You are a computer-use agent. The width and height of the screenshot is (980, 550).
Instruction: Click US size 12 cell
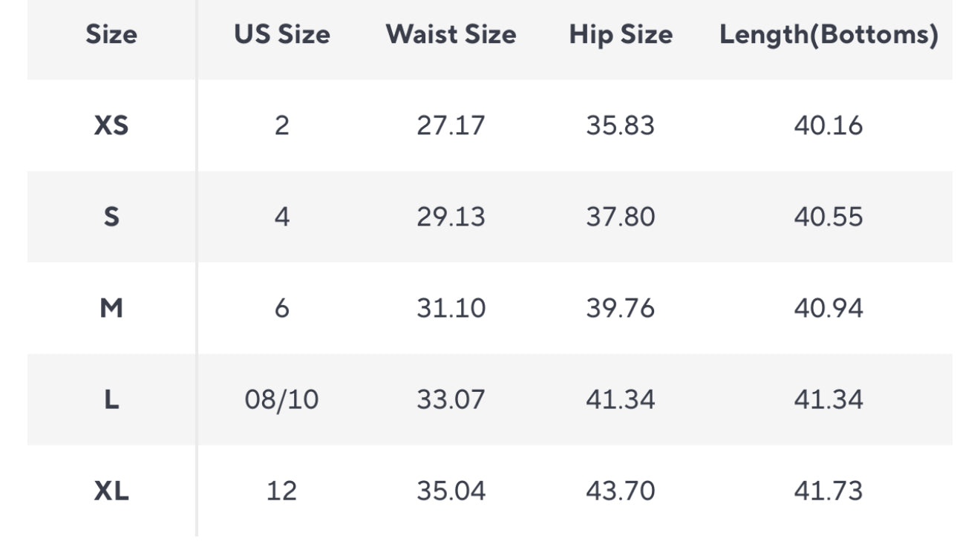pos(282,491)
